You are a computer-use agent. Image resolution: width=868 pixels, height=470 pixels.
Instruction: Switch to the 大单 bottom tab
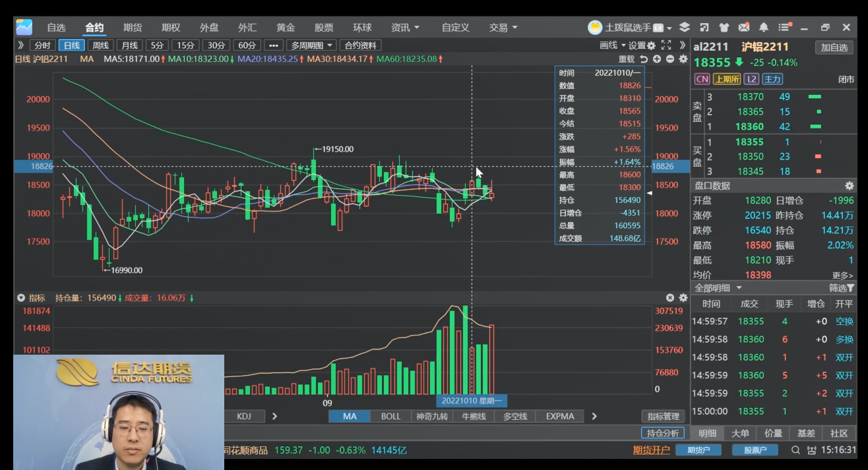740,433
